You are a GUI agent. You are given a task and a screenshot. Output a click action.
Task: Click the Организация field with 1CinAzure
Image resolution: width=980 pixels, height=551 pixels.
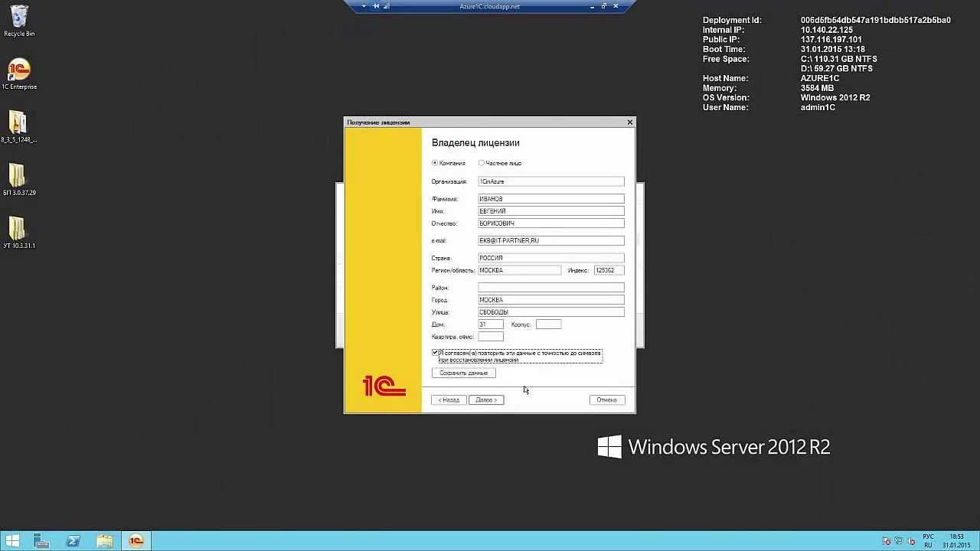pos(551,181)
